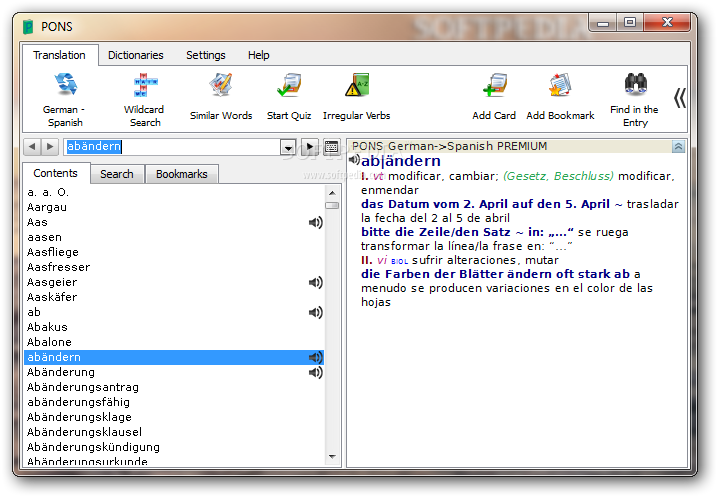This screenshot has width=718, height=497.
Task: Add Card from toolbar
Action: (x=494, y=97)
